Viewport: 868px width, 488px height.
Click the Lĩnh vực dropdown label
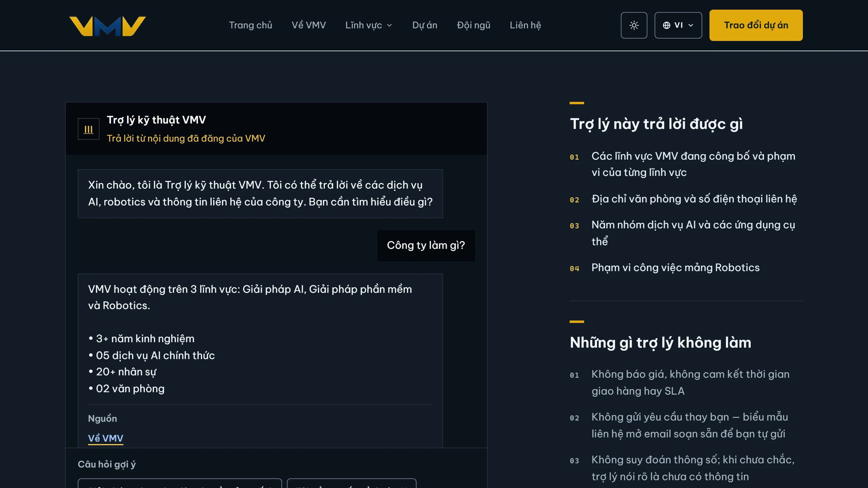coord(363,25)
